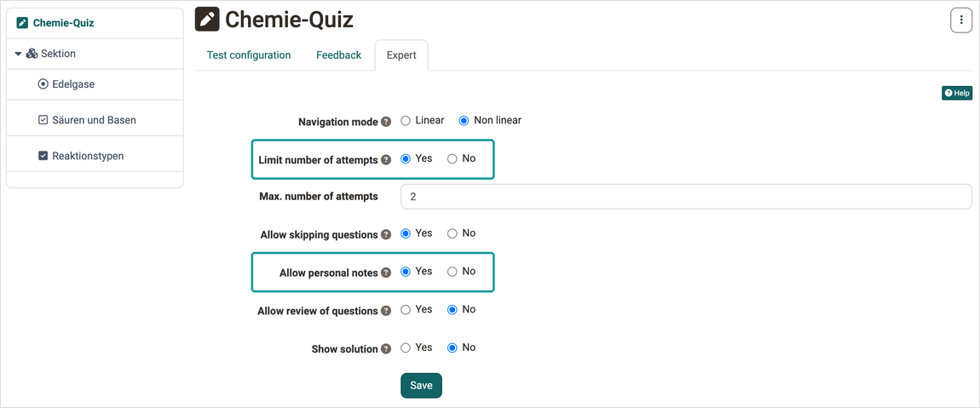Screen dimensions: 980x408
Task: Click help icon beside Allow personal notes
Action: click(386, 273)
